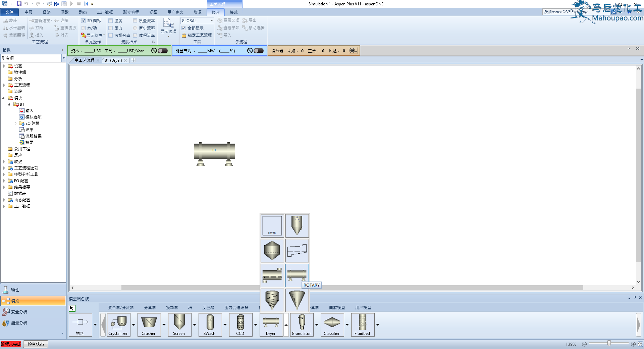Click the selection arrow tool in palette
The image size is (644, 349).
[x=72, y=308]
